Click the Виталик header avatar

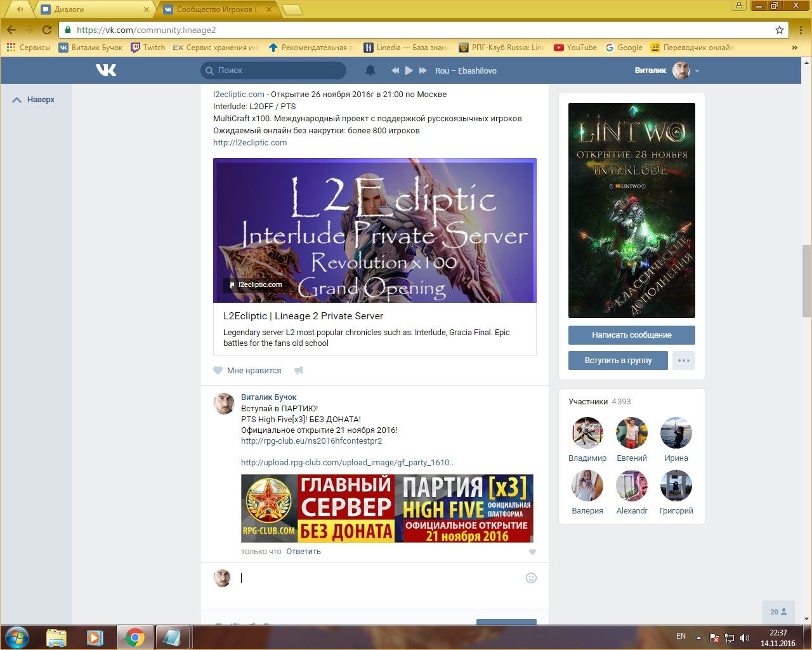(x=681, y=70)
